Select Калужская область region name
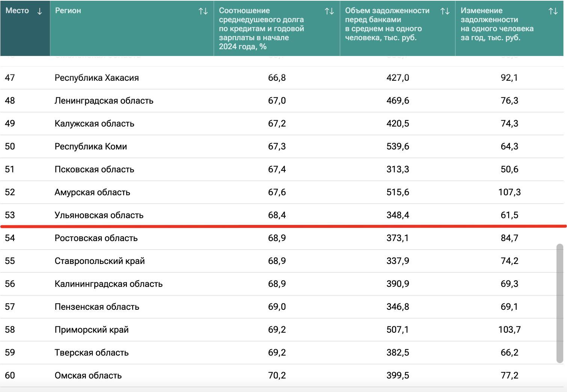 click(95, 124)
